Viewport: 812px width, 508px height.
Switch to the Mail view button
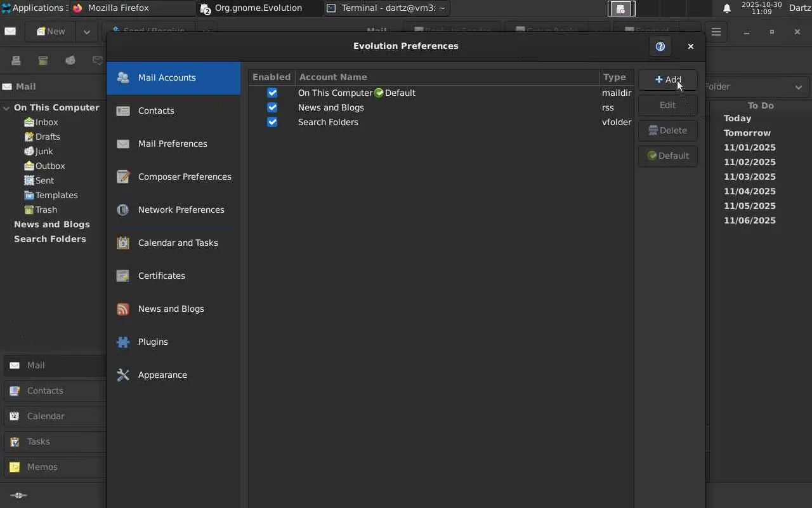coord(55,365)
